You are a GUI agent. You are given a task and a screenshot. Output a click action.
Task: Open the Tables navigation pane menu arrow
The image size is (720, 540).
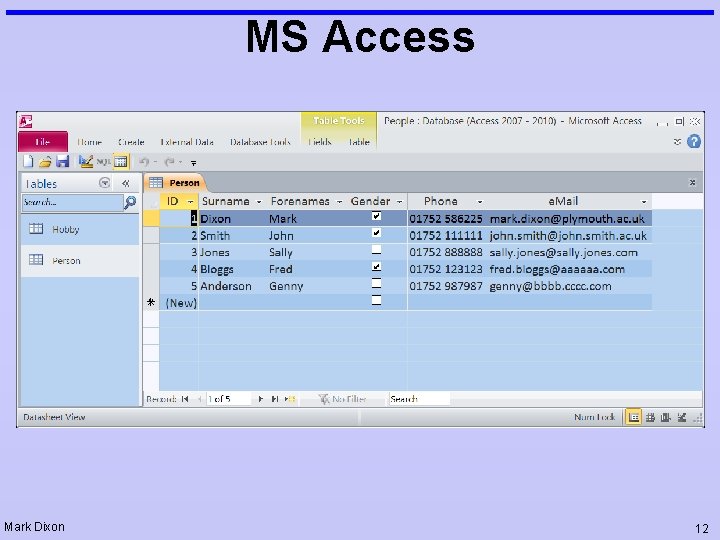tap(105, 183)
